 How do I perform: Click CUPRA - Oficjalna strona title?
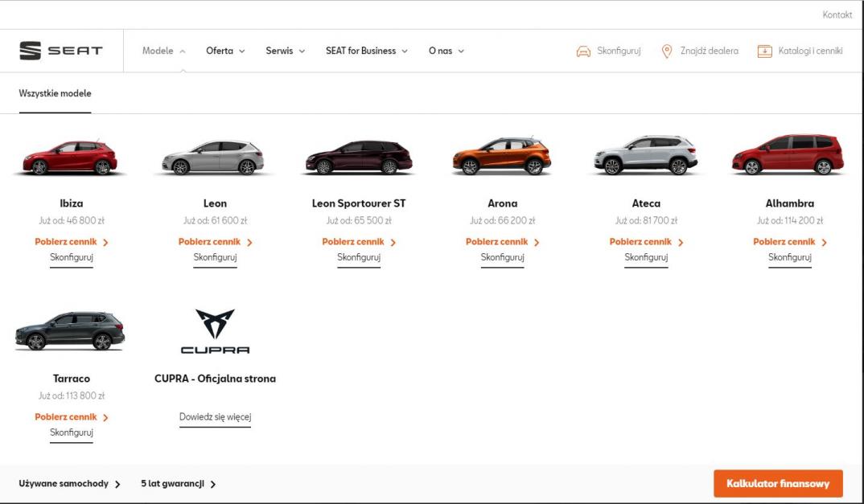point(215,379)
